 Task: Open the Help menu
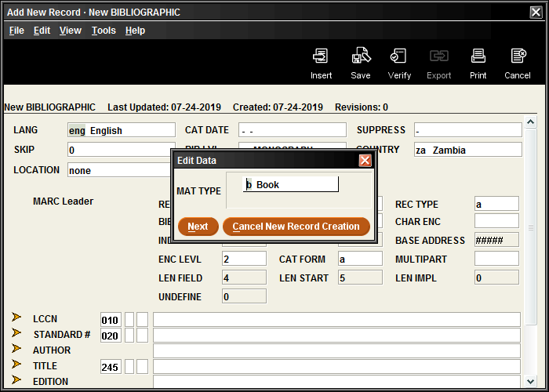tap(135, 31)
